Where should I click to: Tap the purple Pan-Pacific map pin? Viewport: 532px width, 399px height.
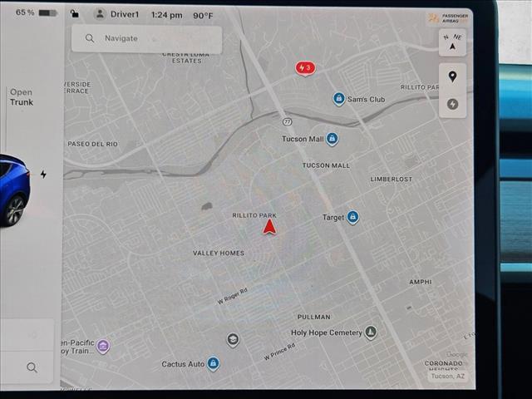tap(102, 346)
